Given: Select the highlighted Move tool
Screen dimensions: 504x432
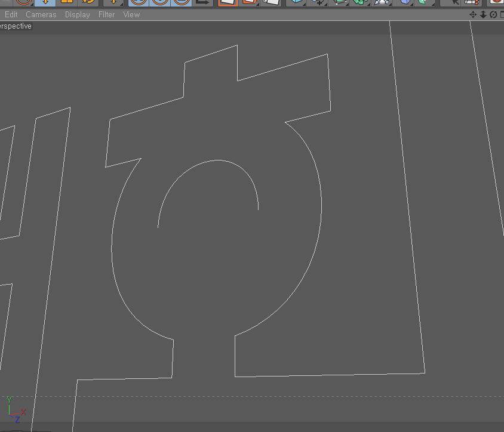Looking at the screenshot, I should pos(45,2).
